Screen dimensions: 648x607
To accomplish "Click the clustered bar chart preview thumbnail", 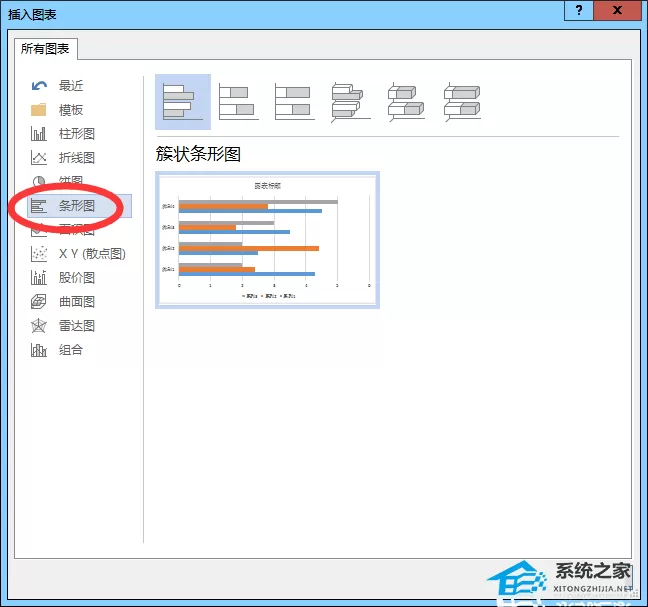I will click(x=267, y=240).
